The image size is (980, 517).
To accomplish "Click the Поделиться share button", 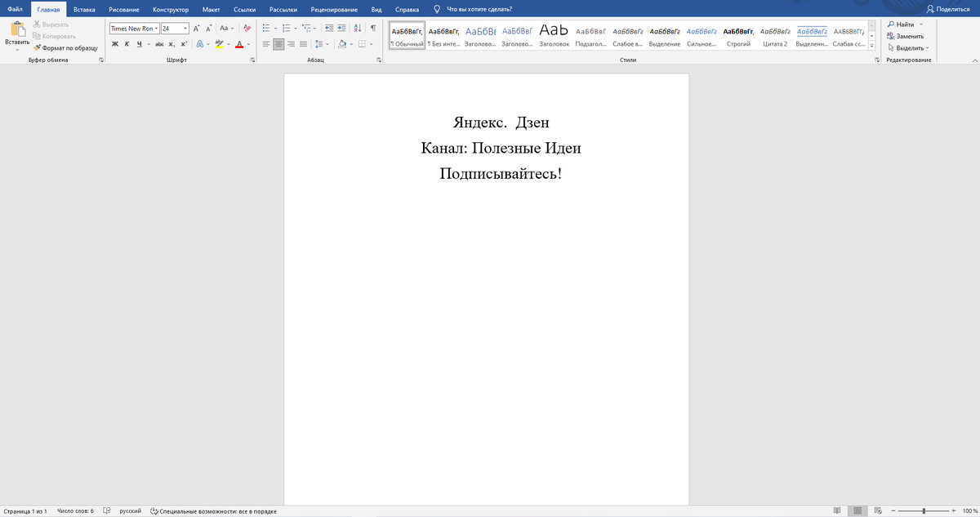I will (948, 8).
